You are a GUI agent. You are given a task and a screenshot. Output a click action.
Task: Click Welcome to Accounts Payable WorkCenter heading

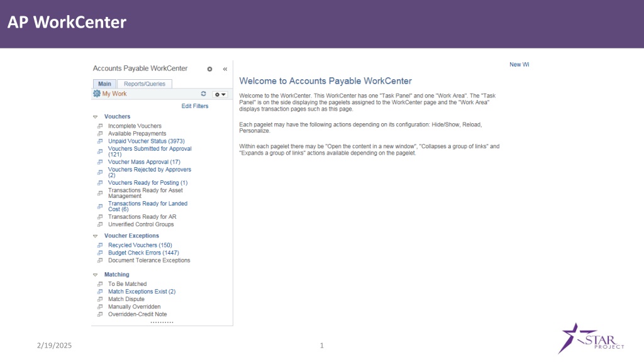click(x=325, y=81)
